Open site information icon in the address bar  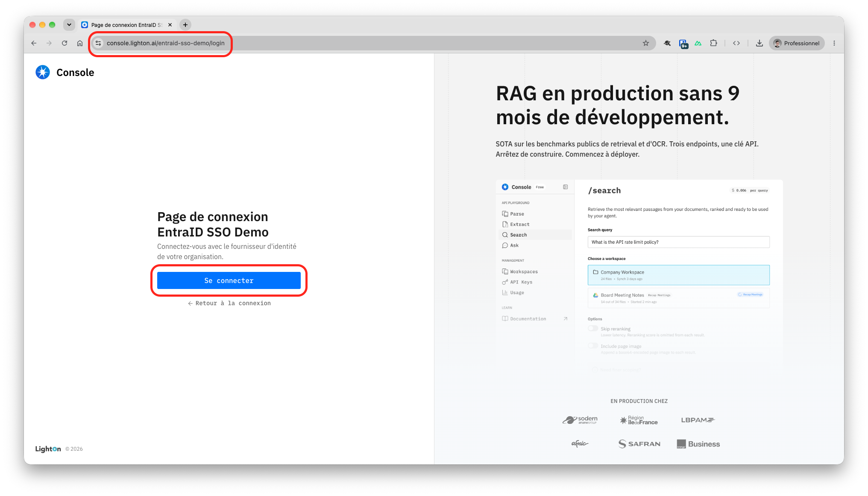pos(98,43)
